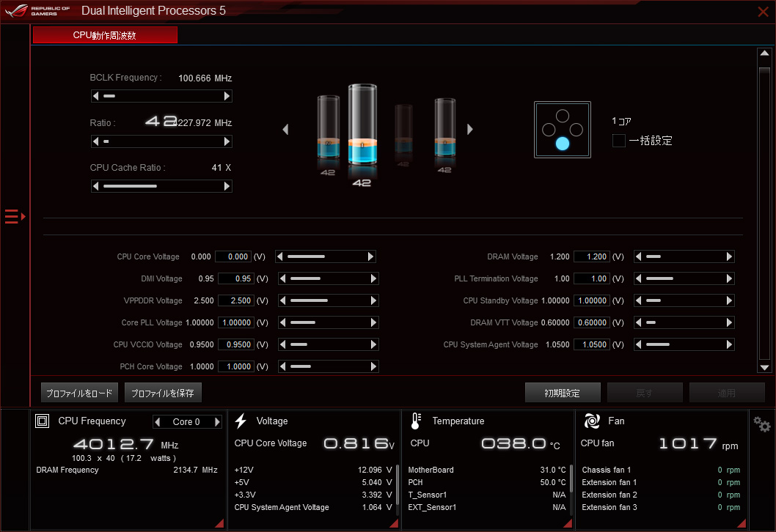This screenshot has width=776, height=532.
Task: Enable the 一括設定 checkbox
Action: pyautogui.click(x=618, y=141)
